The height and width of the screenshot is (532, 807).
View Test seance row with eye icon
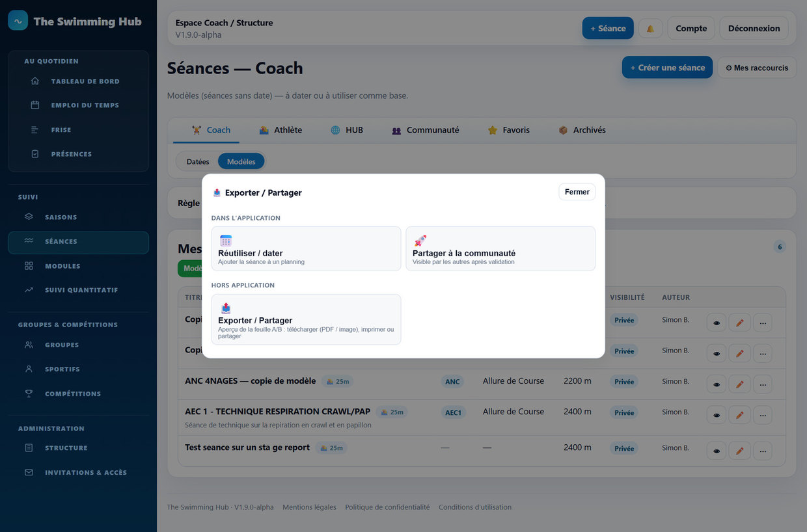pyautogui.click(x=717, y=451)
